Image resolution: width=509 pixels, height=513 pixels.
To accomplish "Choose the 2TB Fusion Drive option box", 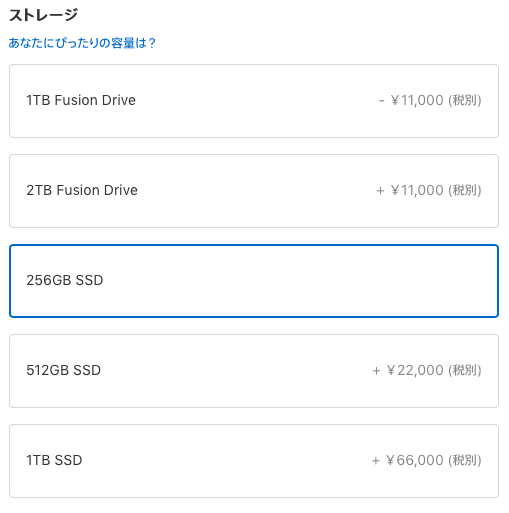I will point(254,191).
